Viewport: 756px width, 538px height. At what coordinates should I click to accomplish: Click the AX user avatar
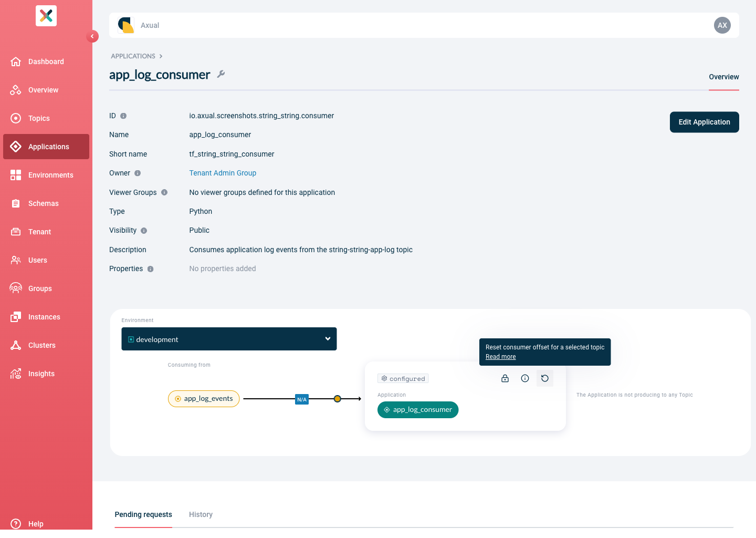722,25
